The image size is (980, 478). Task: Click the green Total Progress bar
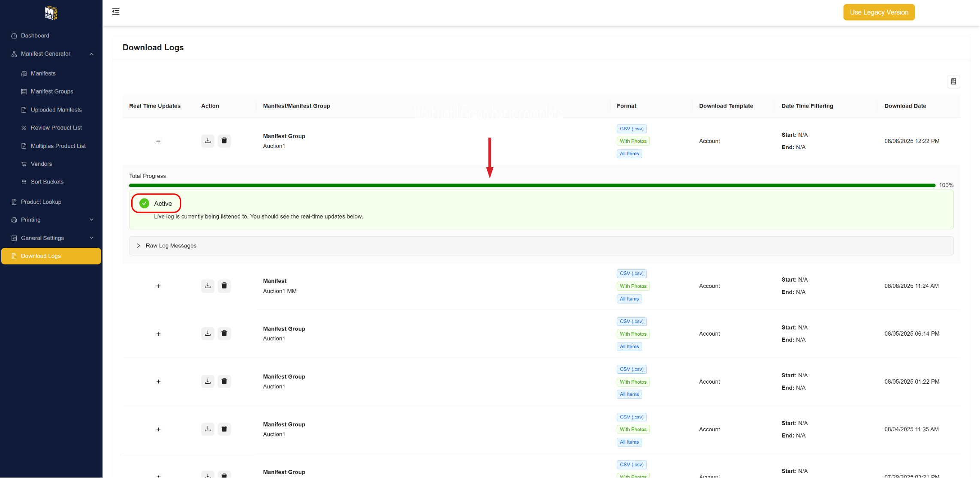(x=532, y=185)
